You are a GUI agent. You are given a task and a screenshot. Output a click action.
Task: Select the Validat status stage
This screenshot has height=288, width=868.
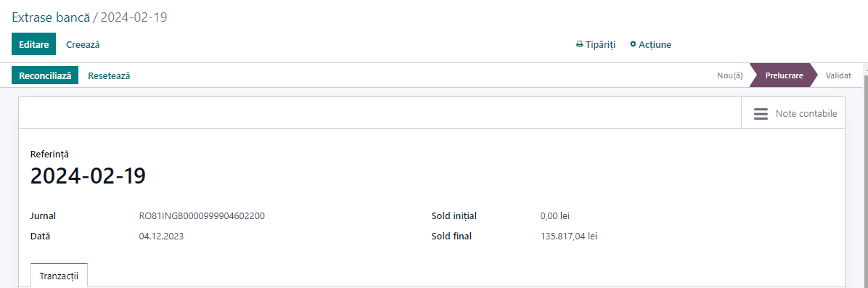838,75
